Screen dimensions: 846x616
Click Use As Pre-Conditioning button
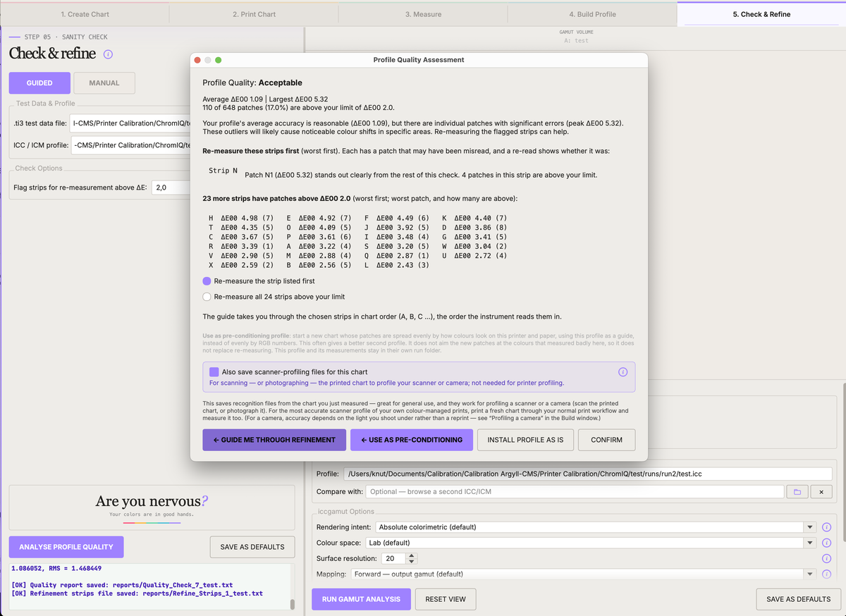pyautogui.click(x=412, y=440)
